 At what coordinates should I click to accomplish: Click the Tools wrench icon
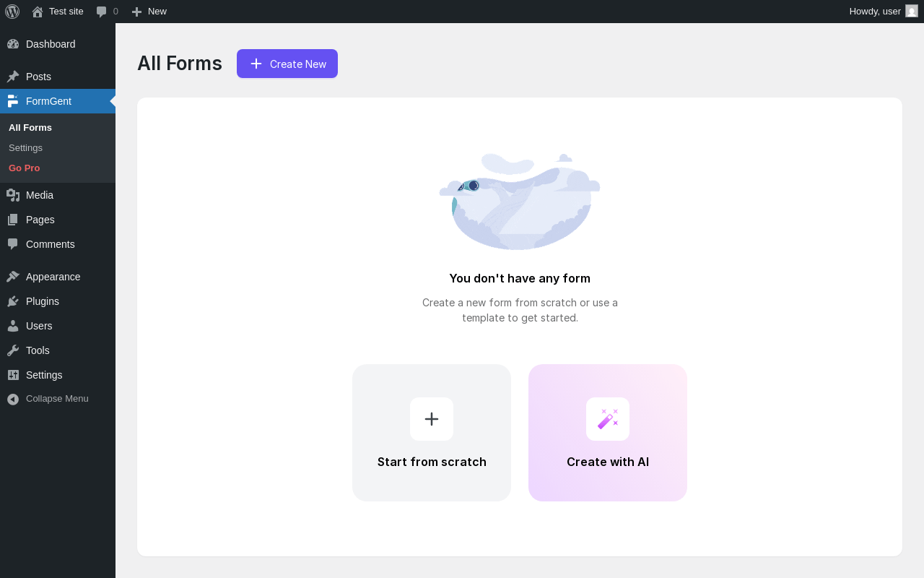[13, 350]
